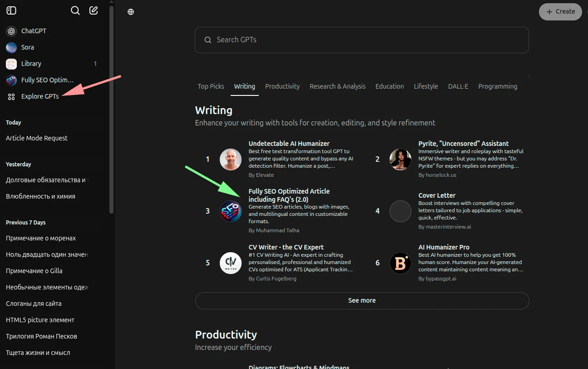Start a new chat with pencil icon
This screenshot has height=369, width=588.
(94, 10)
